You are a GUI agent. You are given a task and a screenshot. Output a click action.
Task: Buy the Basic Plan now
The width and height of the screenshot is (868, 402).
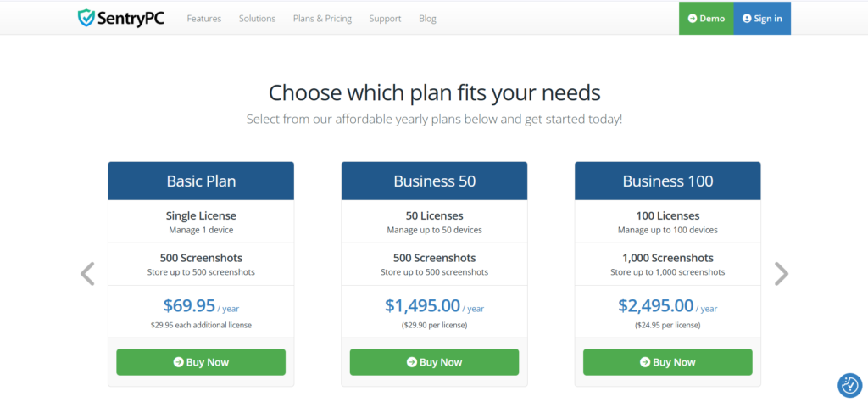click(201, 362)
